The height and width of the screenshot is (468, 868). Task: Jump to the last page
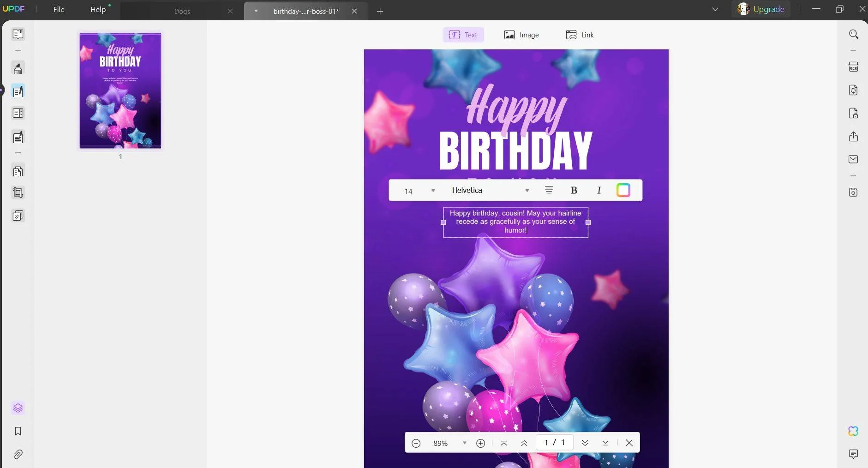[605, 443]
